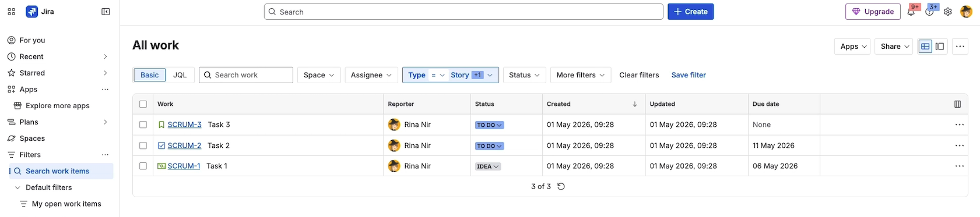Expand the Starred sidebar chevron
Viewport: 980px width, 217px height.
[x=106, y=73]
